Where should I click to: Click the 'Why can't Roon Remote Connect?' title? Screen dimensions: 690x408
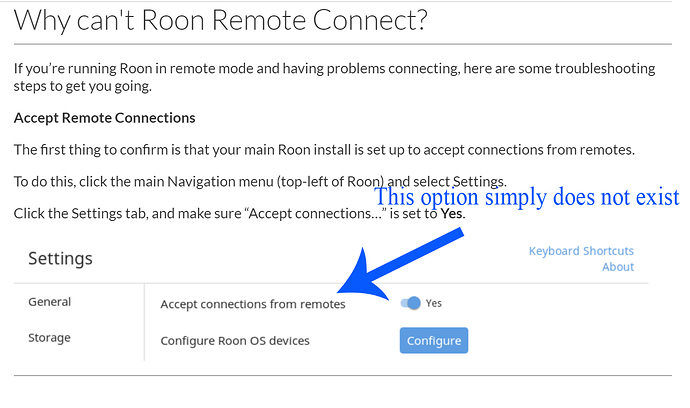tap(220, 20)
